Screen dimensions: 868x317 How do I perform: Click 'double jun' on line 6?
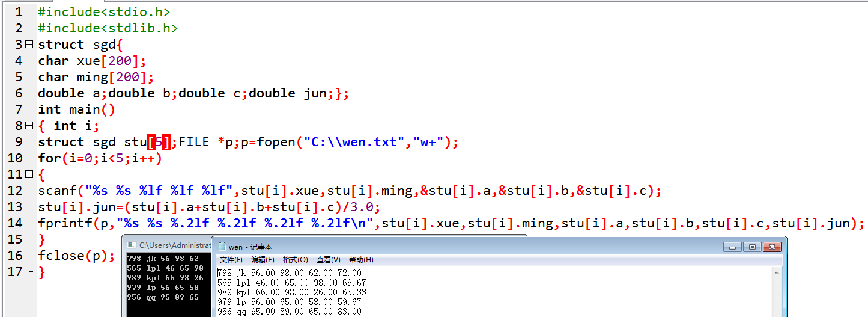pos(288,93)
